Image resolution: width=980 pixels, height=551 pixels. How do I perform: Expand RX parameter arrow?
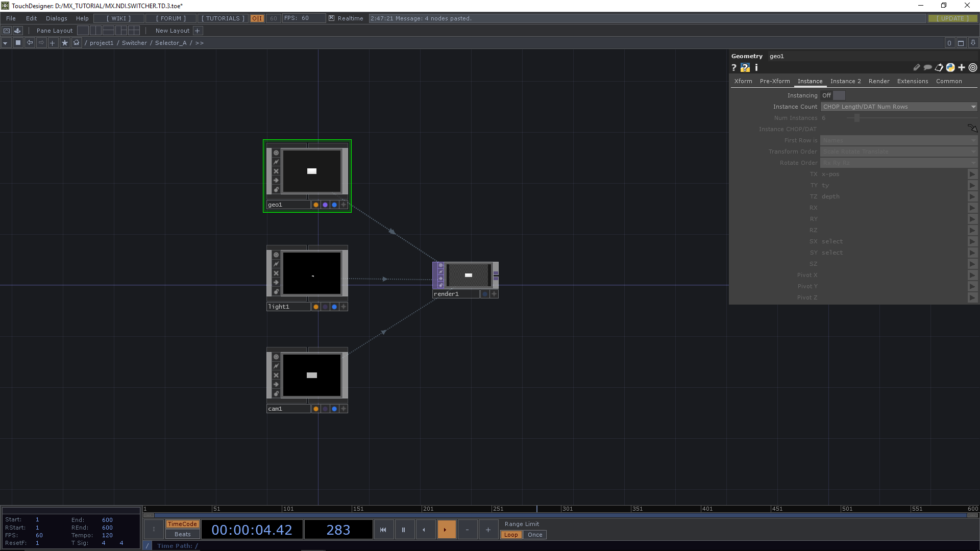point(972,208)
